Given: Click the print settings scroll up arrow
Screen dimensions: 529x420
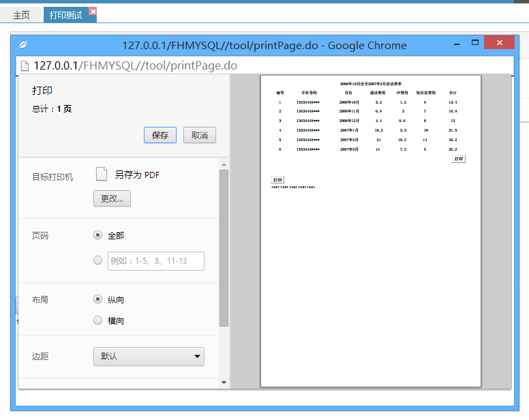Looking at the screenshot, I should click(224, 164).
